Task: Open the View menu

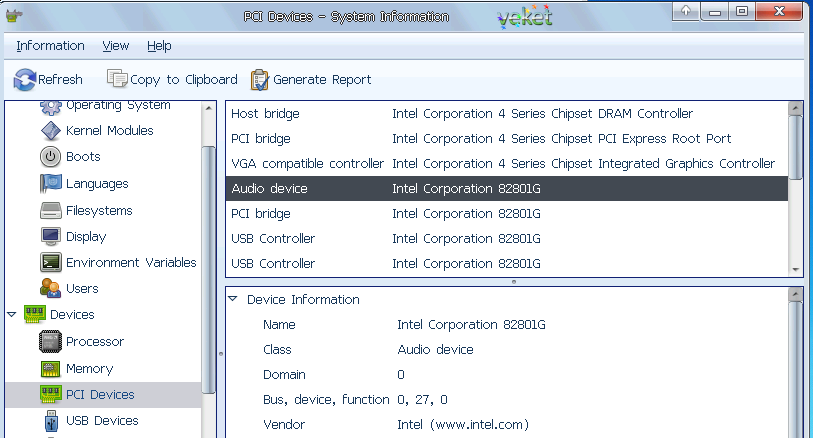Action: pos(116,46)
